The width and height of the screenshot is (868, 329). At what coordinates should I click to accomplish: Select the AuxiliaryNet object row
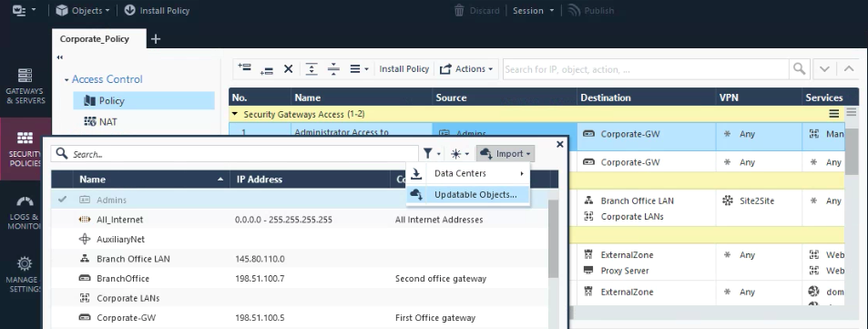[300, 240]
